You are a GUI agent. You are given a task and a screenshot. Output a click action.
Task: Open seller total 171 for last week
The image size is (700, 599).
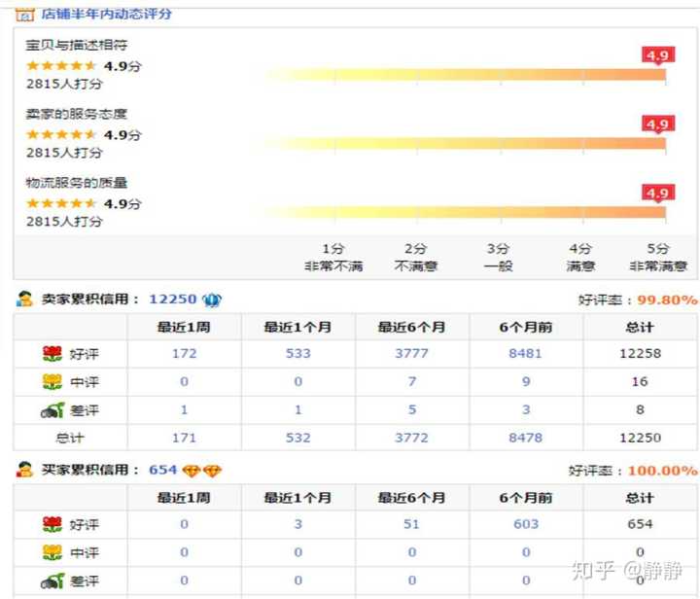tap(184, 438)
